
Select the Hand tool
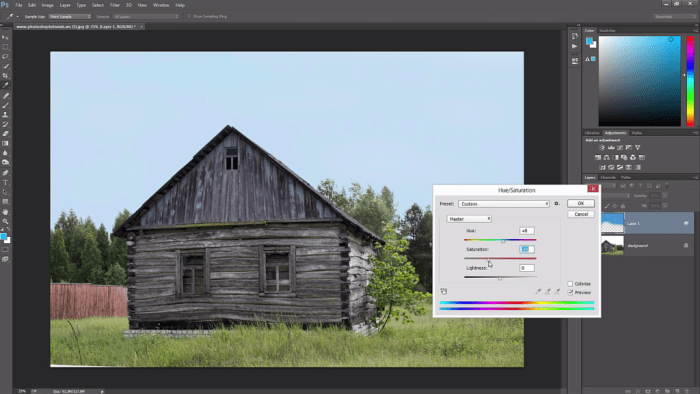[x=5, y=212]
